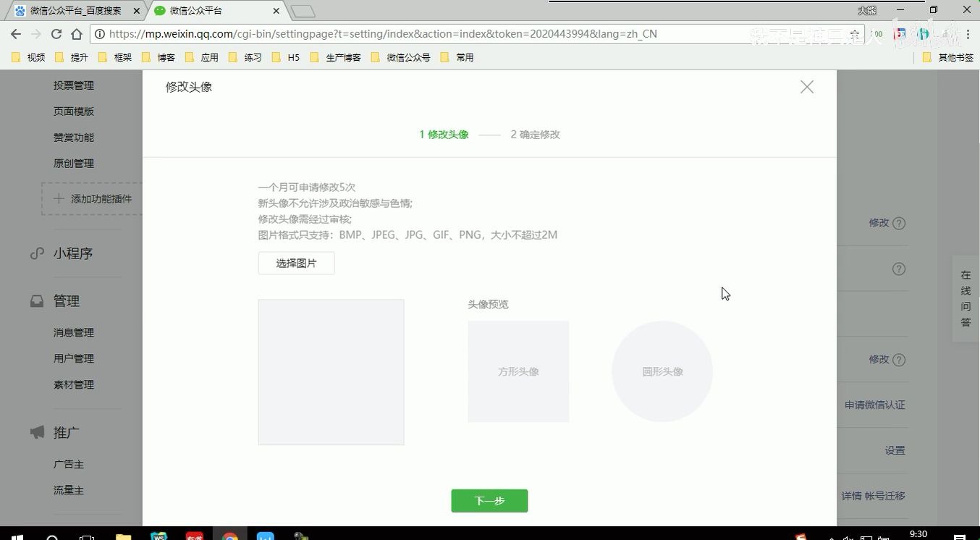Open 页面模版 in the sidebar
Screen dimensions: 980x540
(x=74, y=111)
